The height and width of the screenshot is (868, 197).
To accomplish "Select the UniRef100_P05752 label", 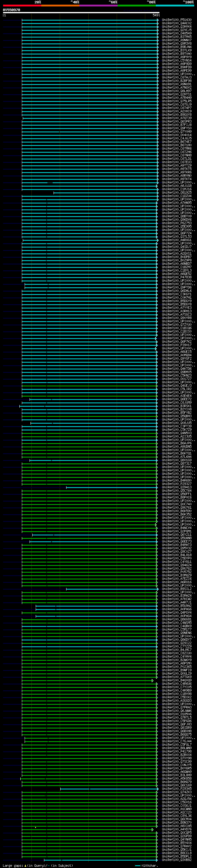I will [x=177, y=572].
